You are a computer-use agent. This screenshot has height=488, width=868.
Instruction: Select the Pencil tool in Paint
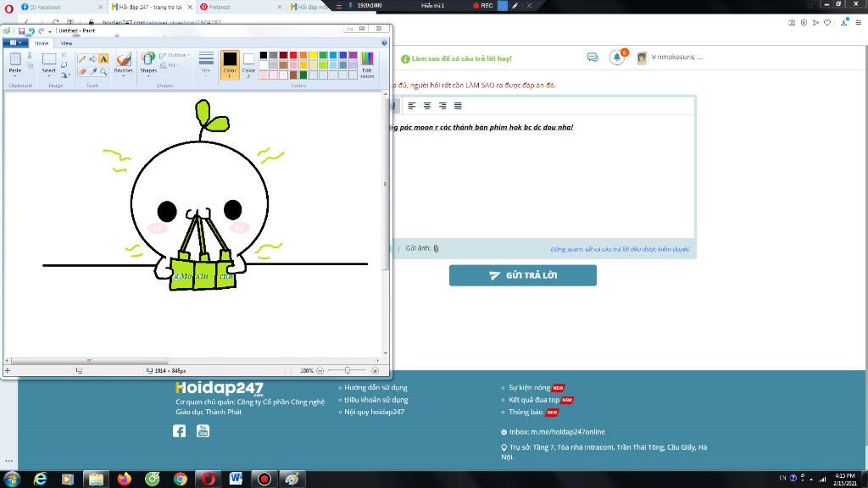click(82, 59)
